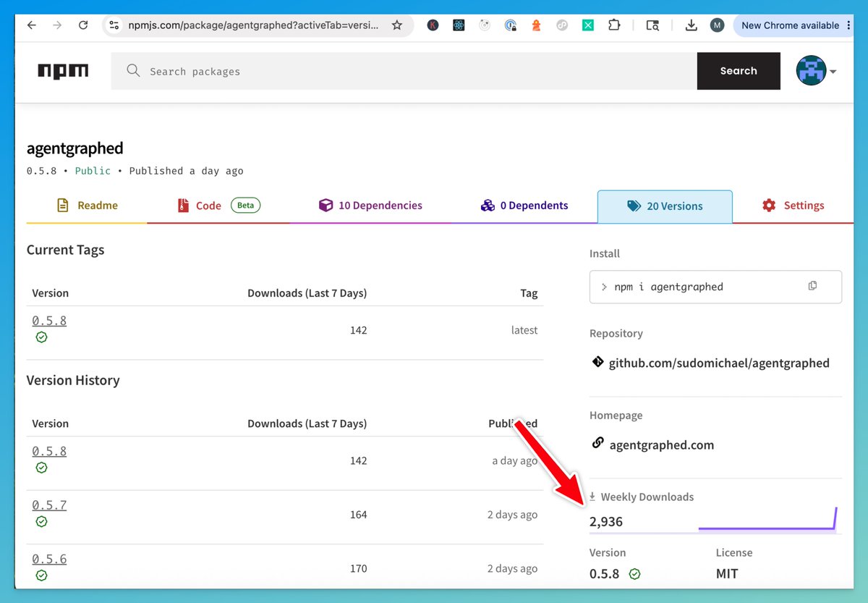Go back to the previous page
The height and width of the screenshot is (603, 868).
point(31,25)
